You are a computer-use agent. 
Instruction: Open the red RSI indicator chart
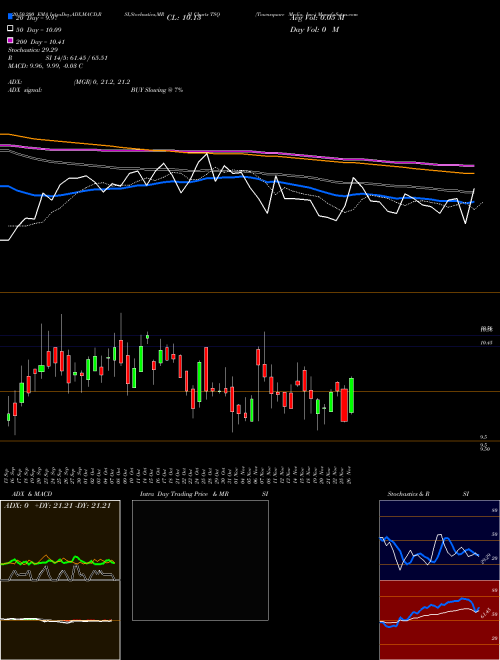439,620
